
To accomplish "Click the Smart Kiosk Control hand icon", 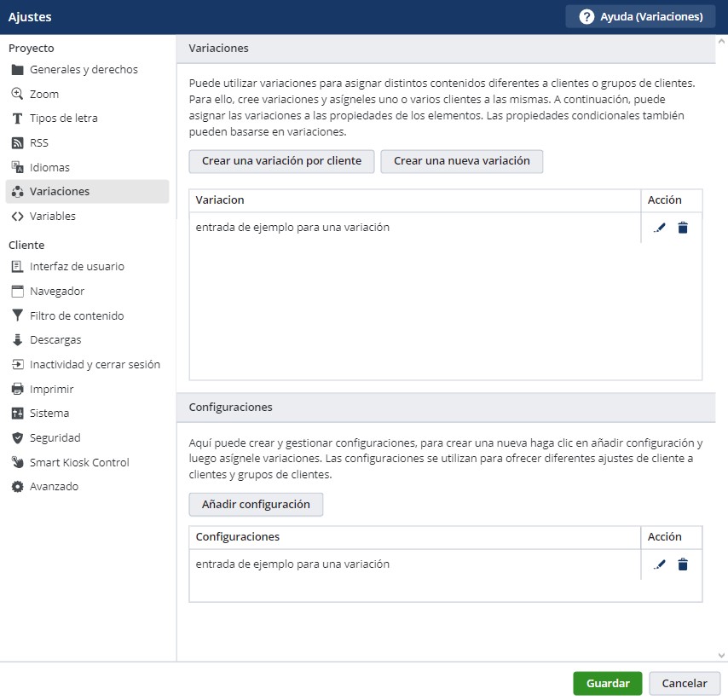I will (17, 462).
